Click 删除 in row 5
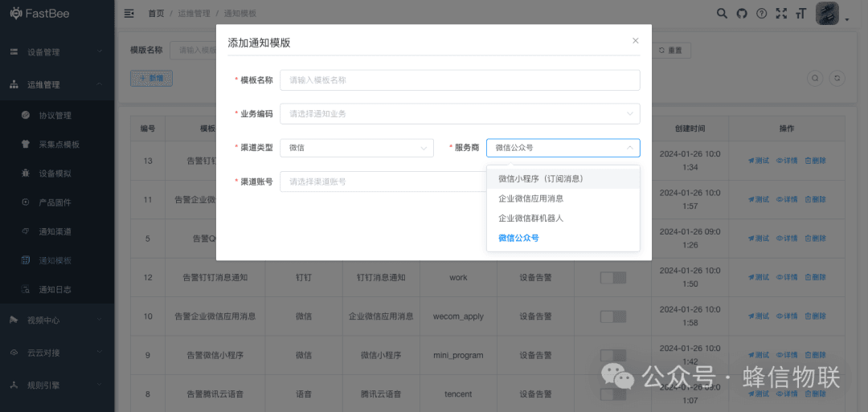This screenshot has height=412, width=868. coord(816,239)
